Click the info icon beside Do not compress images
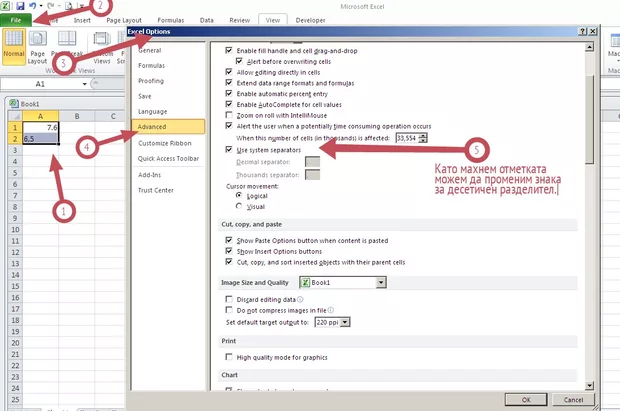The width and height of the screenshot is (620, 411). click(331, 310)
